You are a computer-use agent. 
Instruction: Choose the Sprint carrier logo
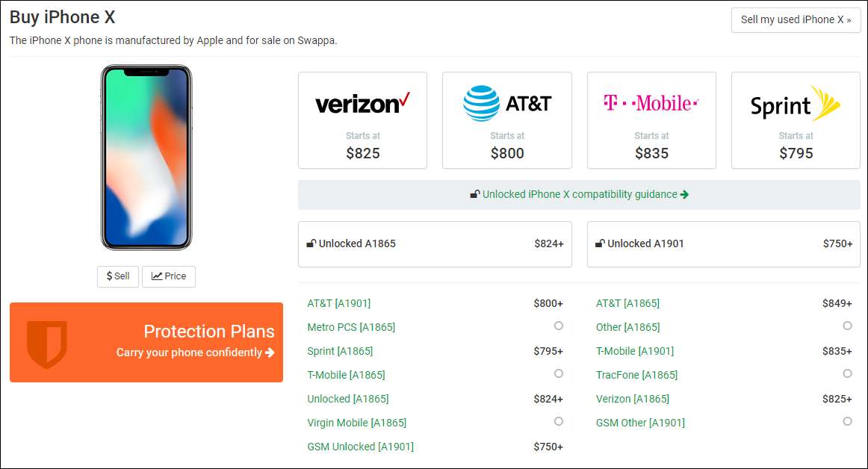tap(796, 105)
